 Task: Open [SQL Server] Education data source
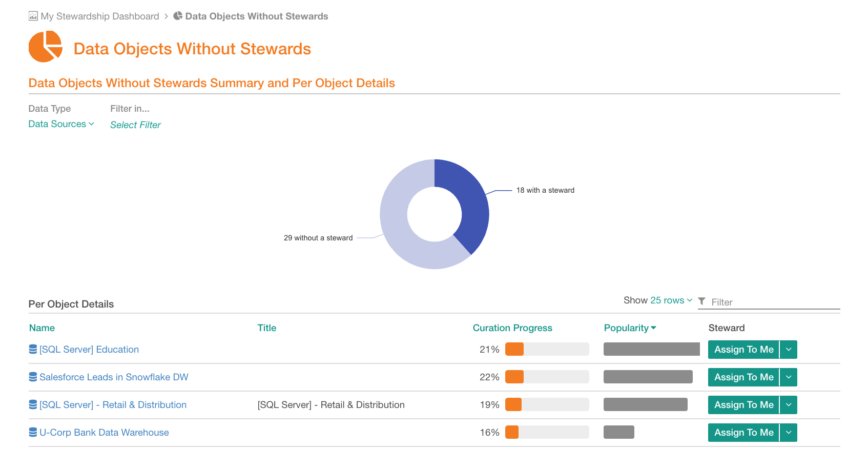89,350
